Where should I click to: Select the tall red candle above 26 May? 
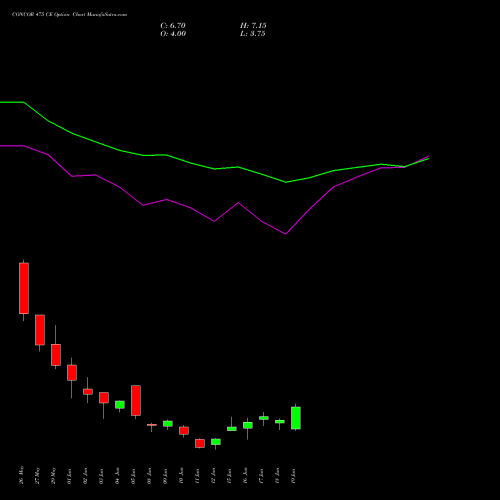pyautogui.click(x=24, y=288)
